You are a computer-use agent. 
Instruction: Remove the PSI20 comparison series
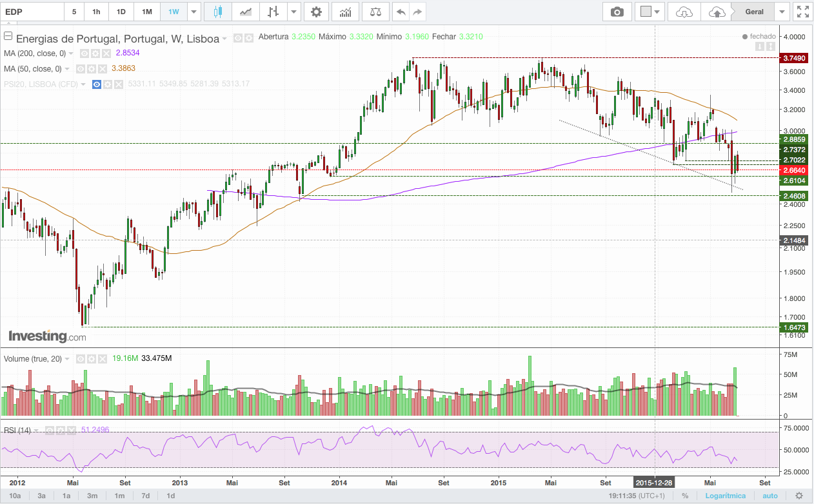pos(119,84)
